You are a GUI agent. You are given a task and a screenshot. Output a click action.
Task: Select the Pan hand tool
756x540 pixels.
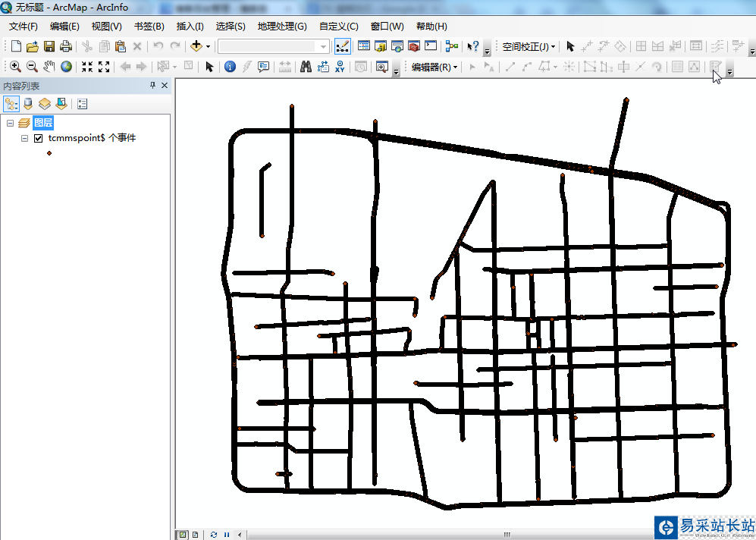49,67
